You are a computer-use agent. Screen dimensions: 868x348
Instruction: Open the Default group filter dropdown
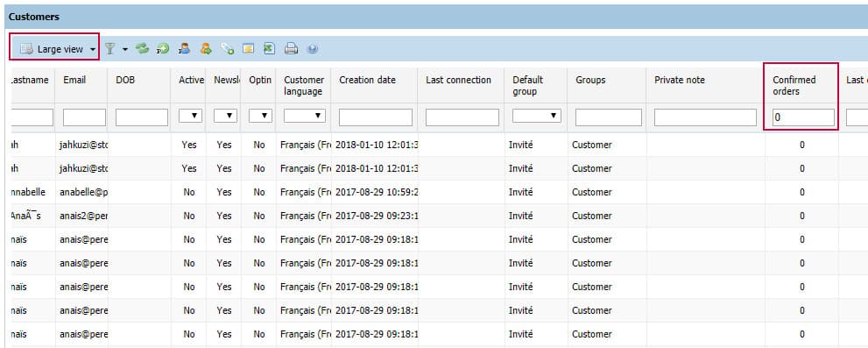pyautogui.click(x=536, y=116)
